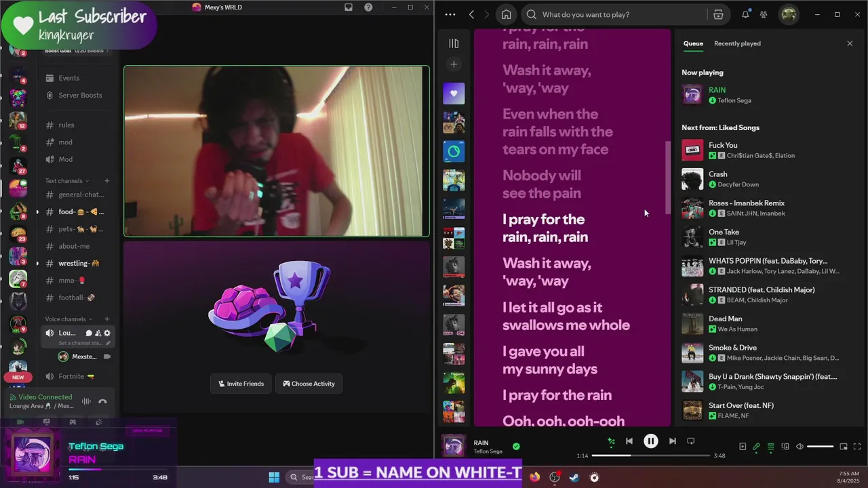Open chat for Lounge voice channel
Screen dimensions: 868x488
click(x=89, y=333)
